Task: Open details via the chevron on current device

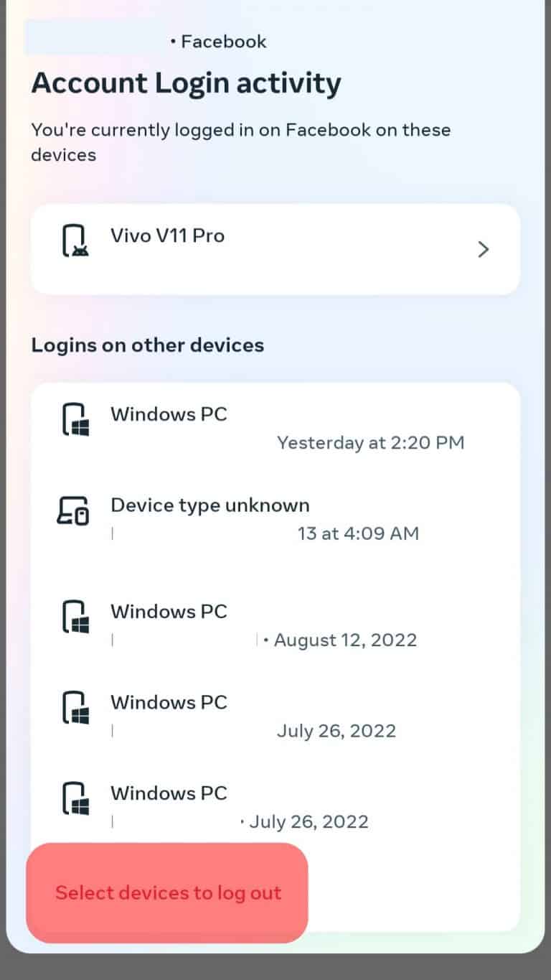Action: tap(483, 249)
